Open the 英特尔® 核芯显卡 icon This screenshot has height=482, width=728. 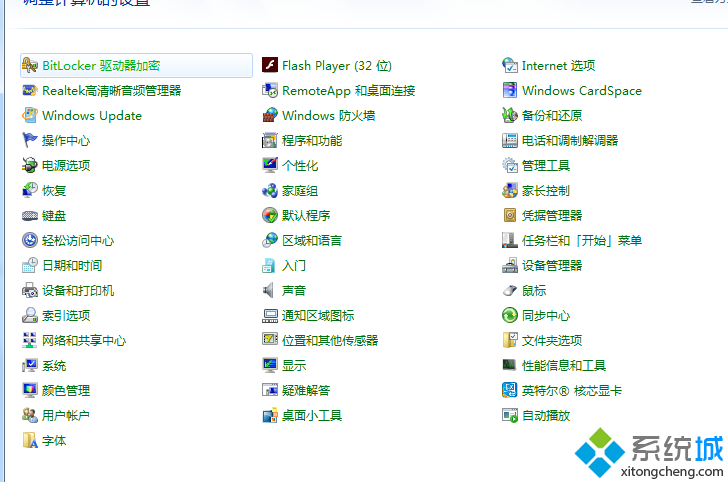click(510, 391)
